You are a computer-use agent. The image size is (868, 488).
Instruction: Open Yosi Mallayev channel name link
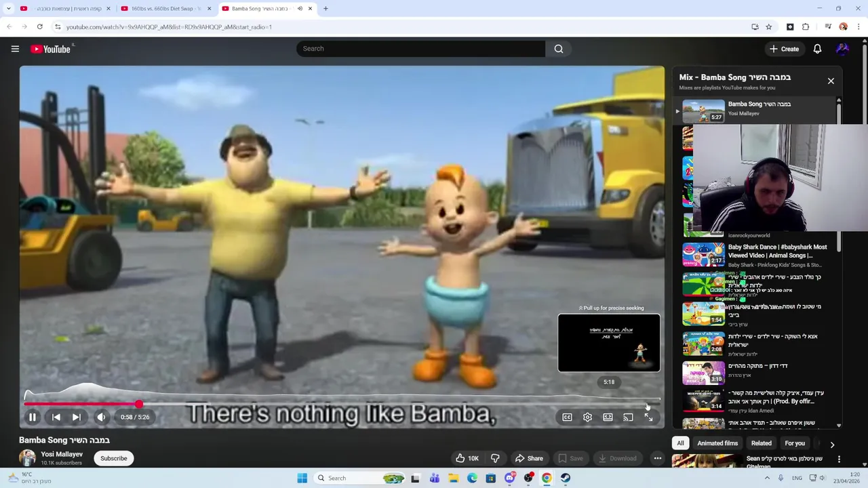click(62, 454)
